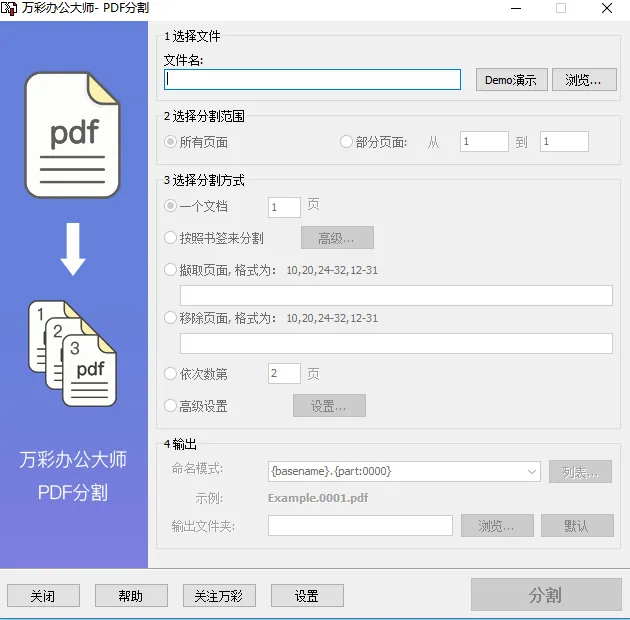This screenshot has height=620, width=630.
Task: Click the stacked split pdf pages illustration
Action: [73, 353]
